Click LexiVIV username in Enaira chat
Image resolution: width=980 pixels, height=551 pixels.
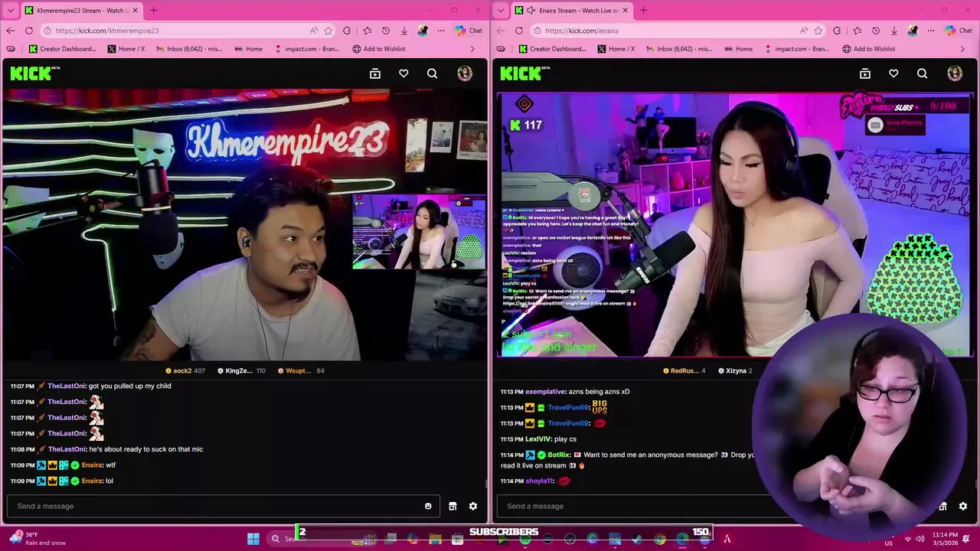click(538, 439)
